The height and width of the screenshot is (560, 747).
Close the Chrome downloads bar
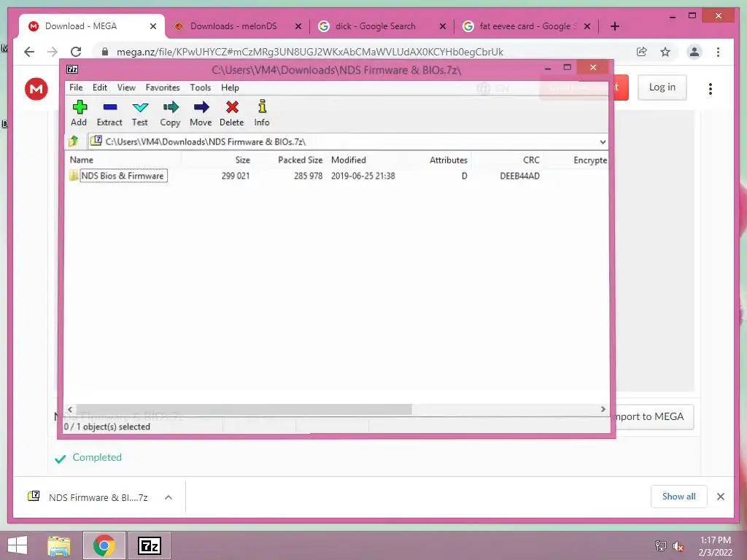tap(721, 497)
